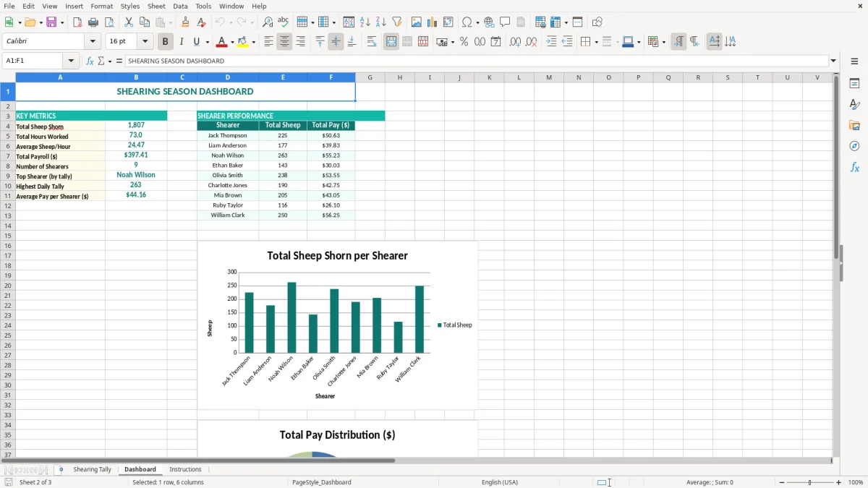Expand the formula bar with the arrow
Screen dimensions: 868x488
coord(833,61)
